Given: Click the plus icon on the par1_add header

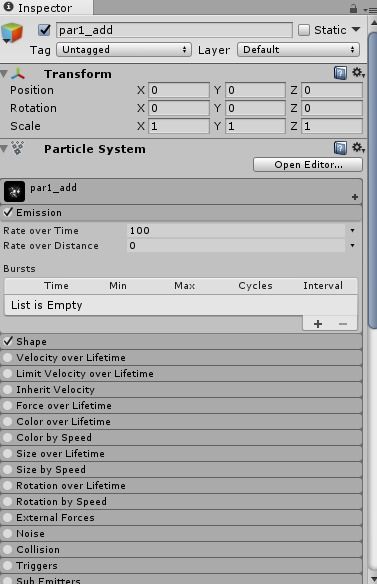Looking at the screenshot, I should (x=355, y=197).
